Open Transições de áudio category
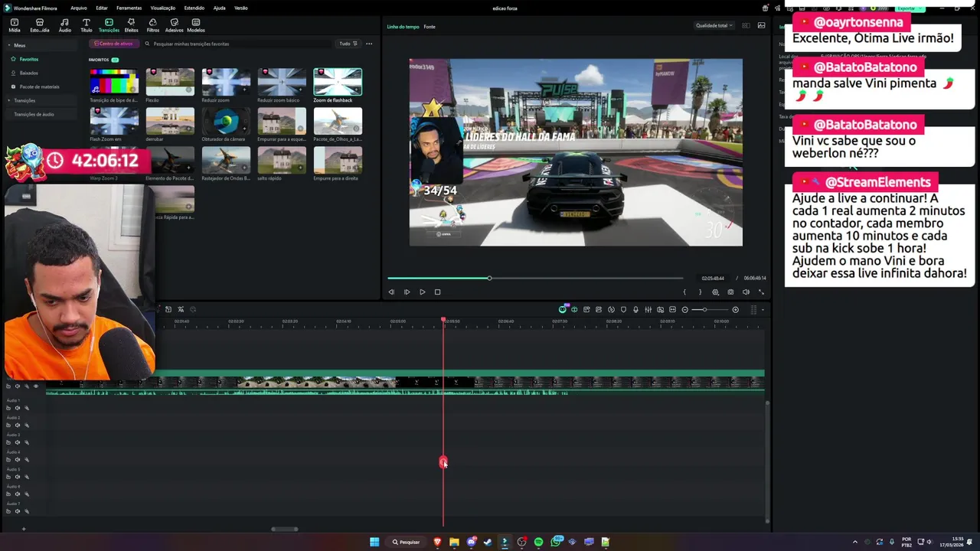Screen dimensions: 980x551 tap(34, 114)
